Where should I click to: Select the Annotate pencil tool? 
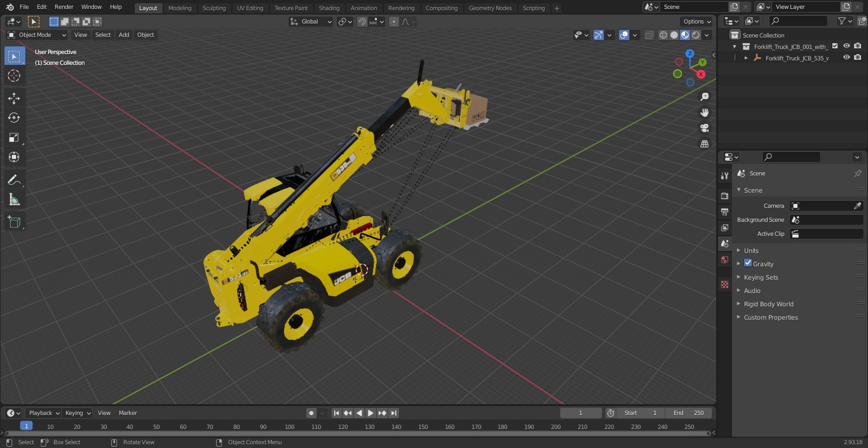point(14,180)
